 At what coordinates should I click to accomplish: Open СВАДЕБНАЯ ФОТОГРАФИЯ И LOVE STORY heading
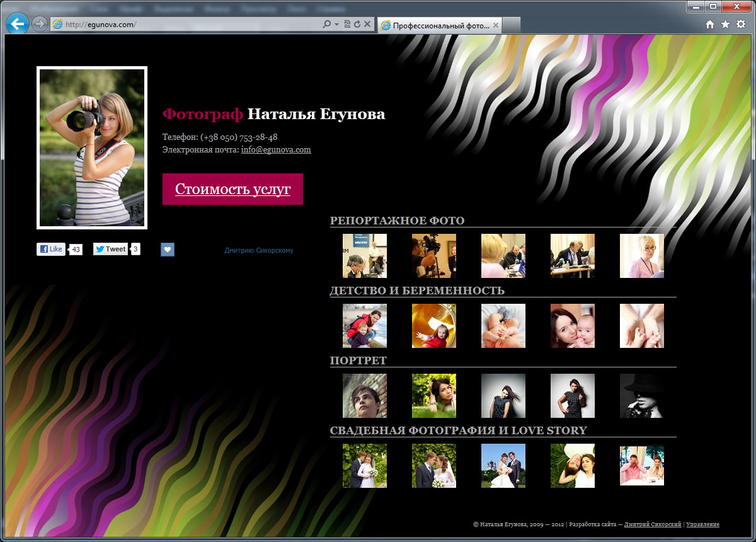(x=458, y=430)
